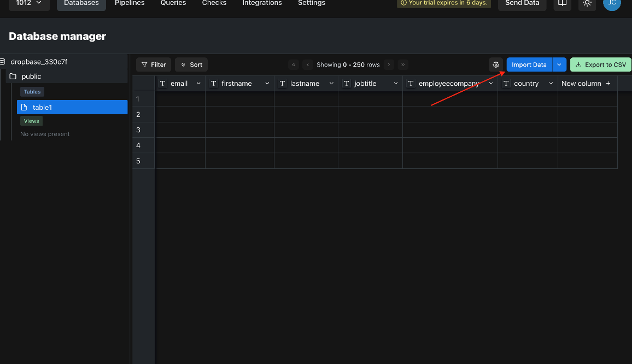The image size is (632, 364).
Task: Select the first cell under email column
Action: (180, 99)
